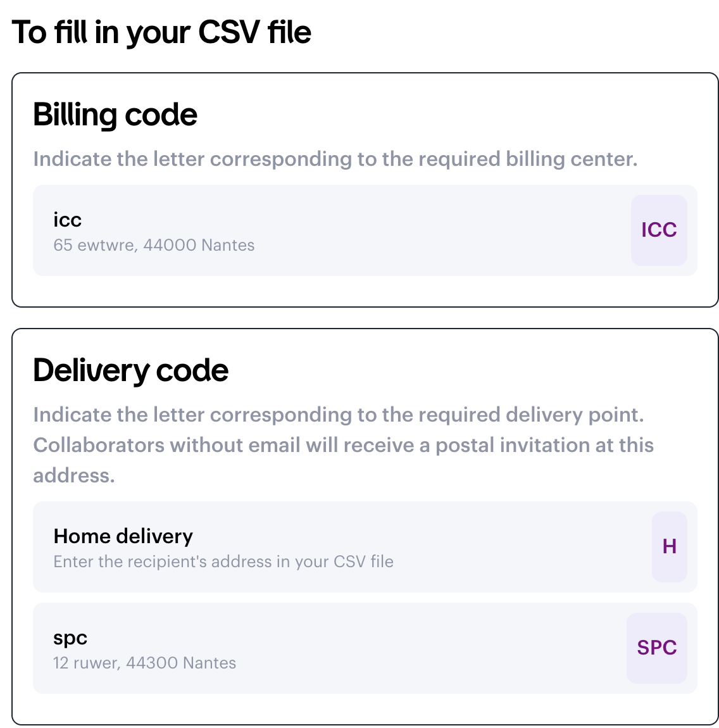Click the Billing code heading
The height and width of the screenshot is (728, 719).
tap(115, 115)
